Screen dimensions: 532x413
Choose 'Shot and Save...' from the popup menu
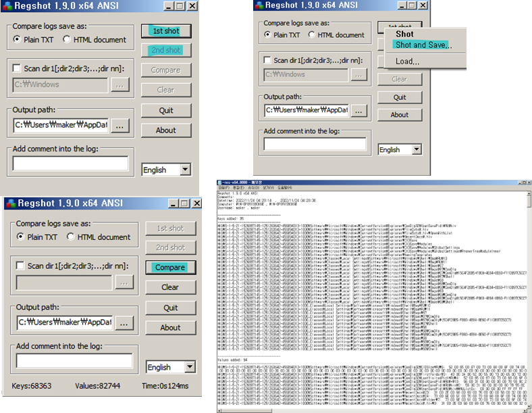click(x=423, y=45)
